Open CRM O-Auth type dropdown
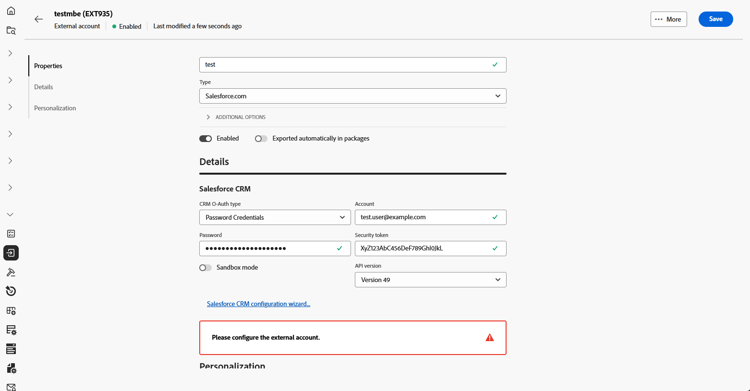The width and height of the screenshot is (750, 391). point(275,217)
